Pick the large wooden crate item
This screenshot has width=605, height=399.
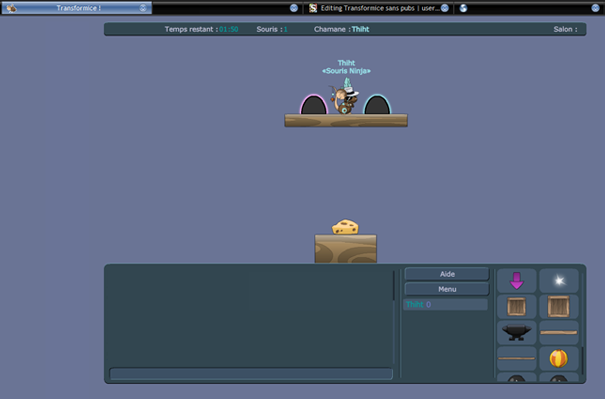(559, 306)
